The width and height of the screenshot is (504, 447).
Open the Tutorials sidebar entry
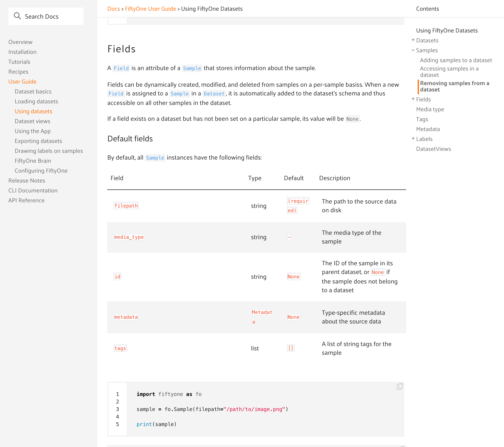(19, 62)
